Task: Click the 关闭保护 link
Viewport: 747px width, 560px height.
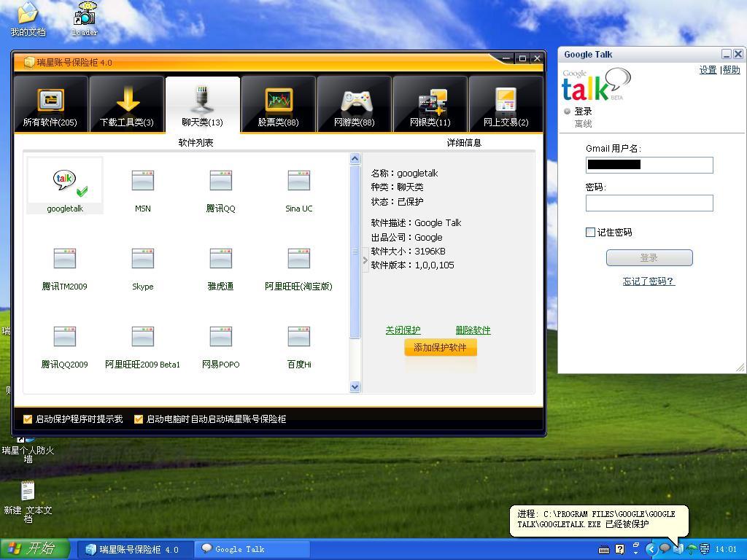Action: [x=403, y=330]
